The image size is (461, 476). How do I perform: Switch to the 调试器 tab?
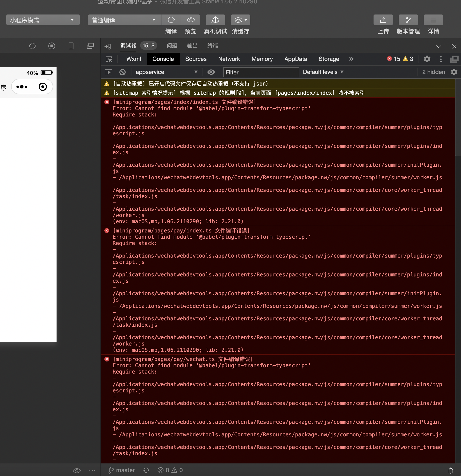click(x=128, y=46)
